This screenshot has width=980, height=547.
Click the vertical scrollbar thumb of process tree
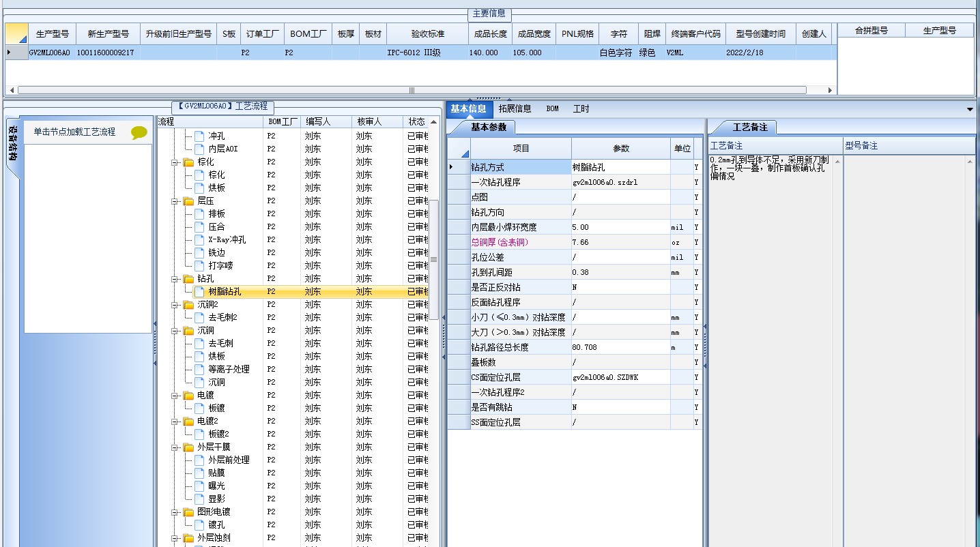click(x=433, y=259)
